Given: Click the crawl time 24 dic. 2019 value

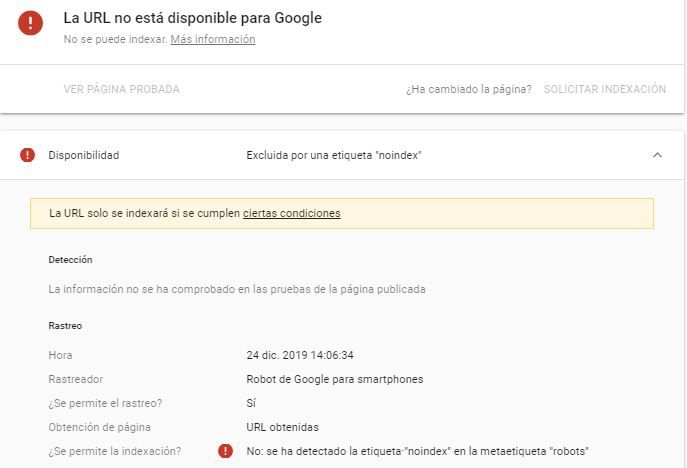Looking at the screenshot, I should [300, 355].
